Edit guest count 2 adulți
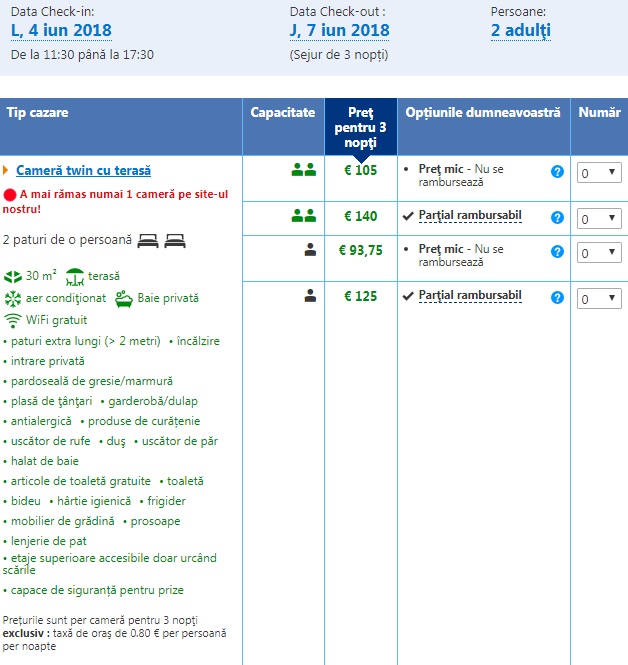628x665 pixels. coord(520,30)
